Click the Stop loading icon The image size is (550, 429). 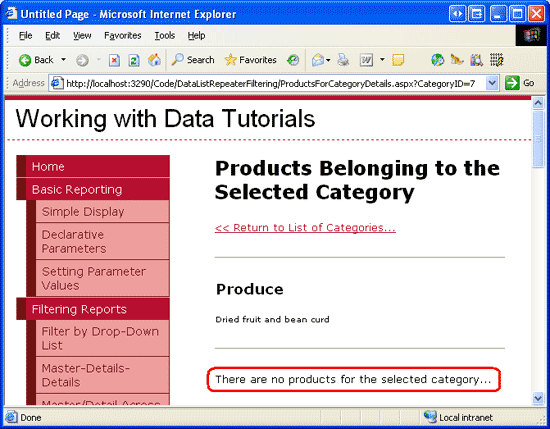[x=114, y=60]
